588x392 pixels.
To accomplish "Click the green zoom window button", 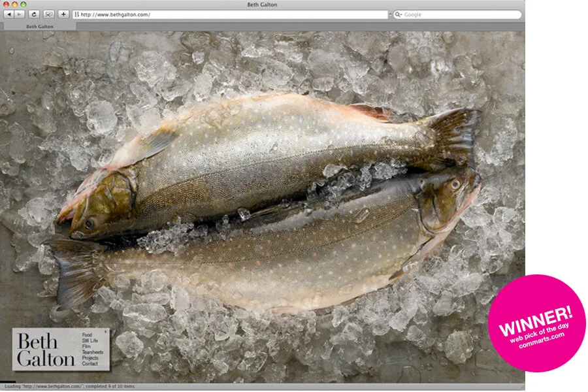I will [x=24, y=4].
